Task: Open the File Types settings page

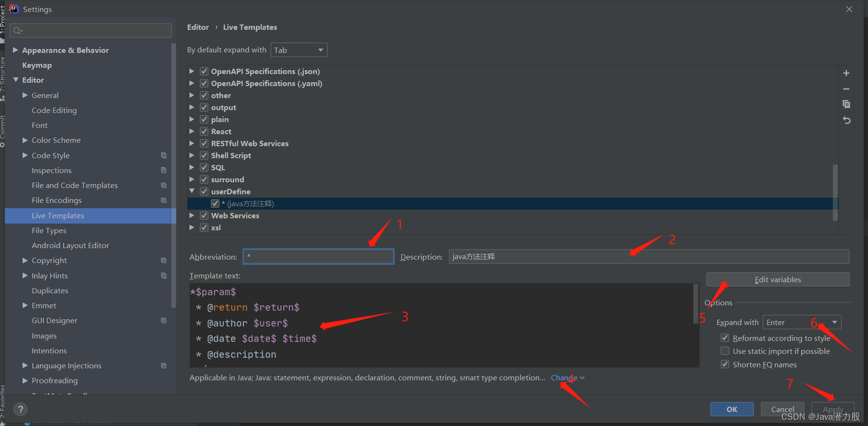Action: (49, 230)
